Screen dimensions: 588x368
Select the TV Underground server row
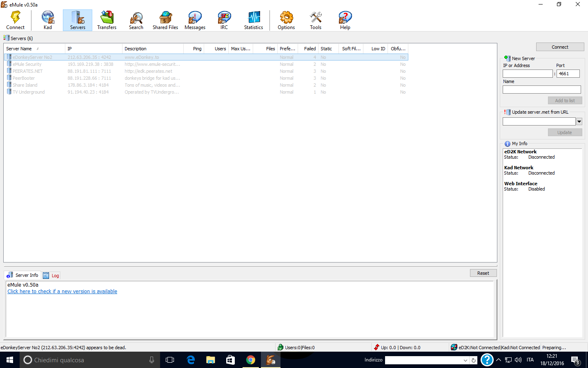(x=206, y=92)
